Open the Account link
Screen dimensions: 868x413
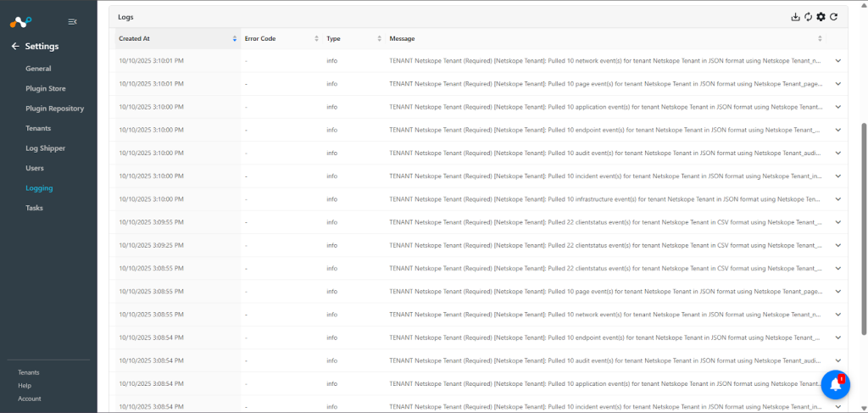pyautogui.click(x=30, y=399)
